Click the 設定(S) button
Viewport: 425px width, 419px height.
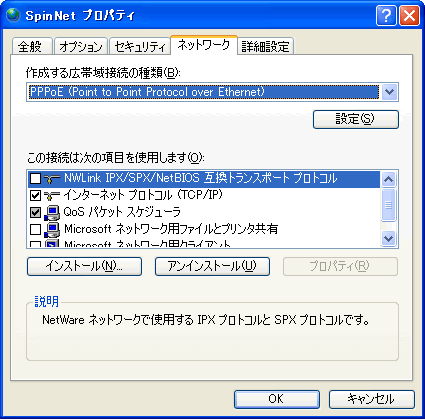356,119
